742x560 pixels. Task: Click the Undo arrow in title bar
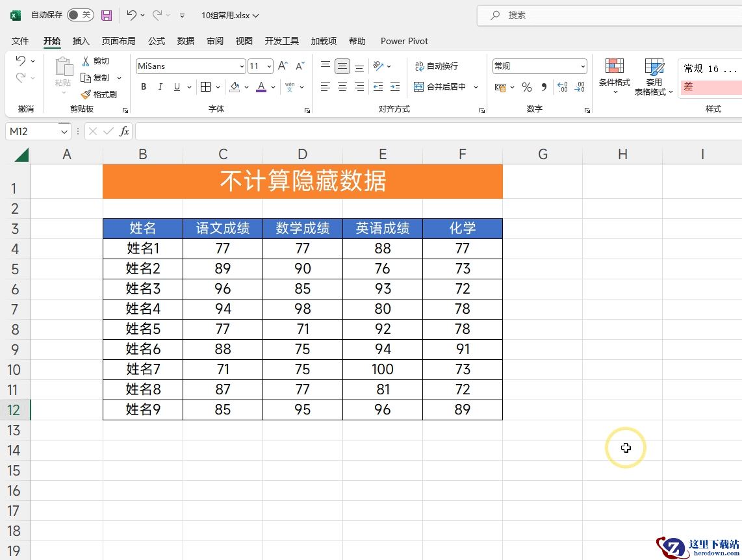click(x=131, y=15)
